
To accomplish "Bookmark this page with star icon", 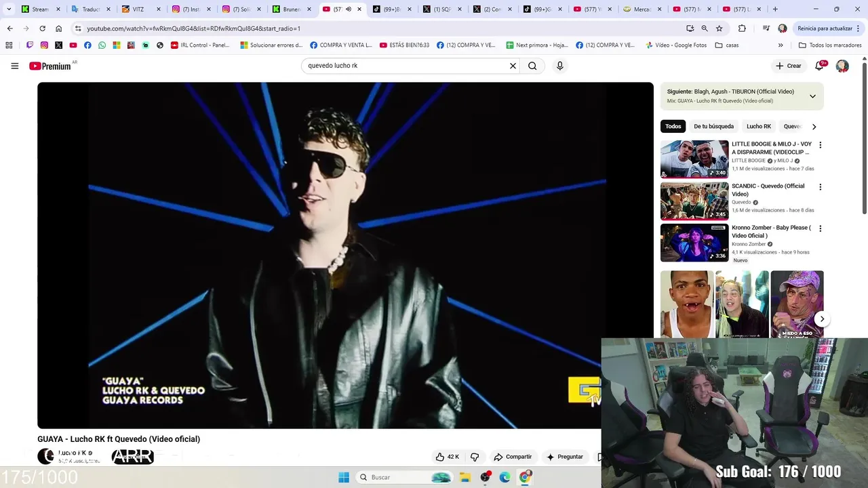I will pos(719,28).
